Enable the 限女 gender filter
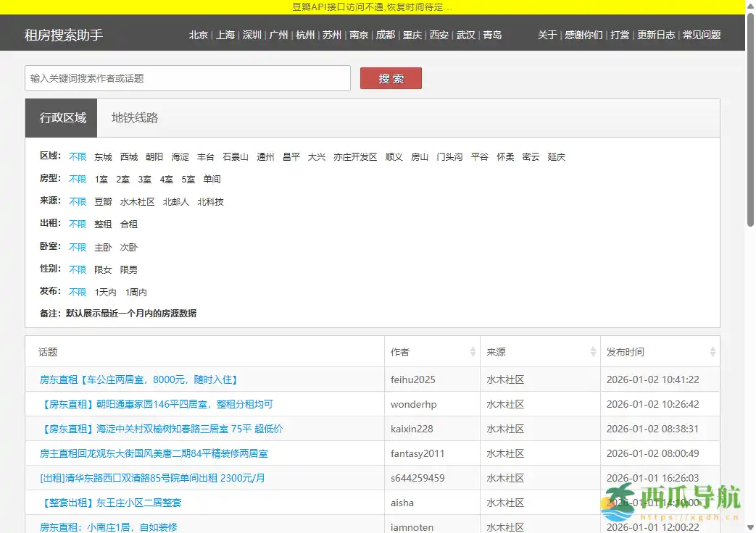The image size is (756, 533). (102, 269)
